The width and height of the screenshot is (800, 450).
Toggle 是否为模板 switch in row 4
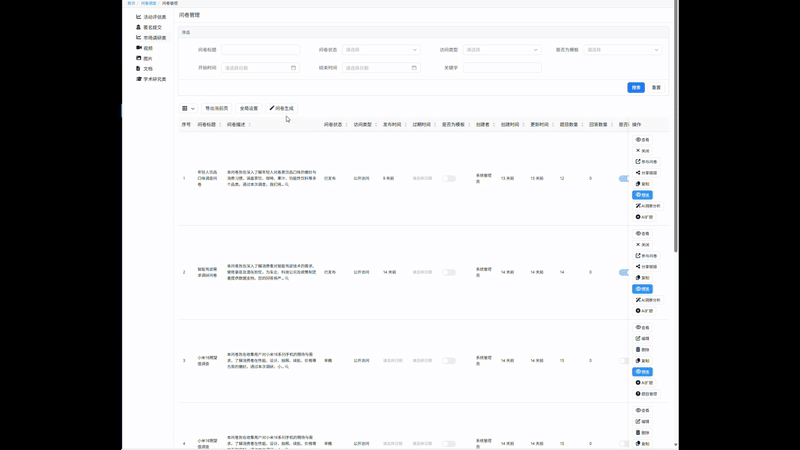point(449,444)
